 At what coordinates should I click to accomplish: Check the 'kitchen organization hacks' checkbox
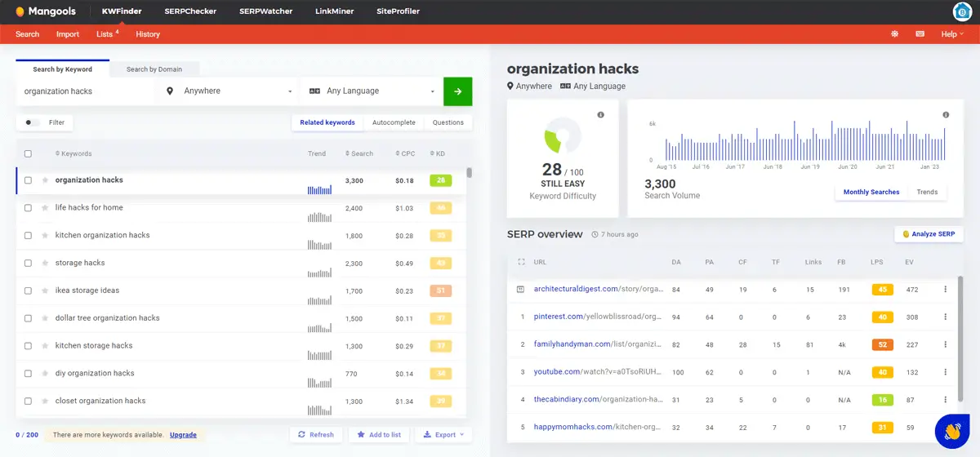(x=28, y=236)
